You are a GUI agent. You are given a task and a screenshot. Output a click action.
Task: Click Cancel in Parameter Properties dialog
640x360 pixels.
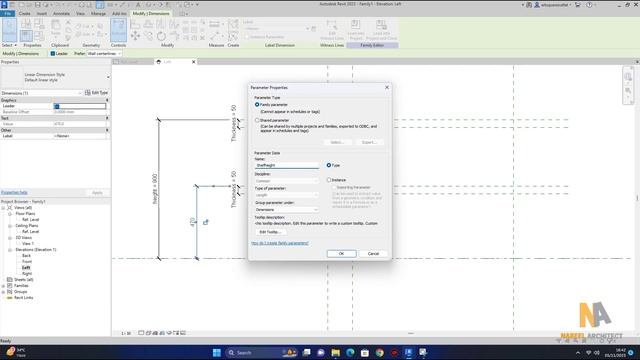pyautogui.click(x=373, y=253)
